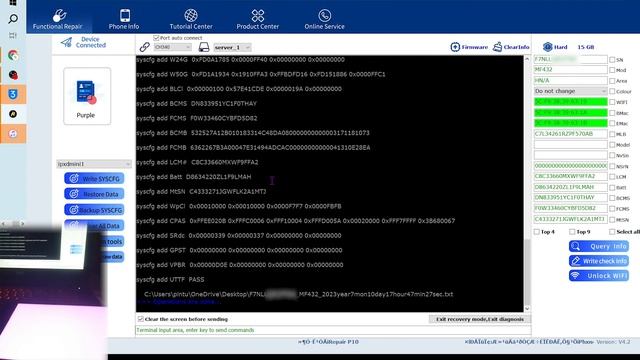Click the scroll down arrow of the terminal

tap(527, 309)
